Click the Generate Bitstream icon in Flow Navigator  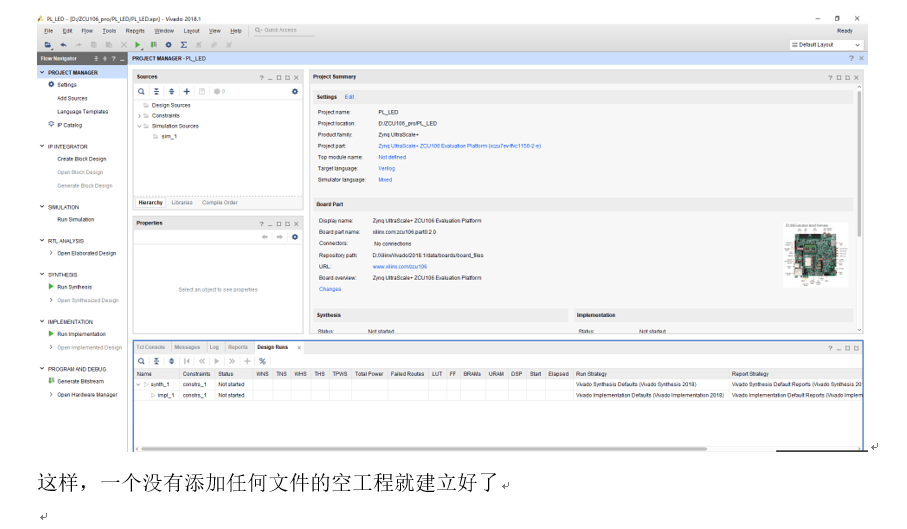(x=51, y=380)
